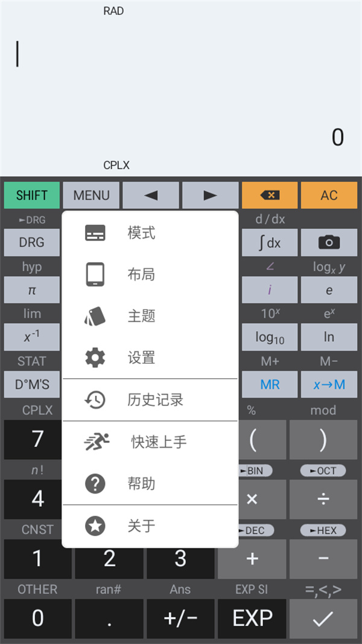Choose 主题 (Theme) in the menu
This screenshot has height=644, width=362.
(150, 316)
